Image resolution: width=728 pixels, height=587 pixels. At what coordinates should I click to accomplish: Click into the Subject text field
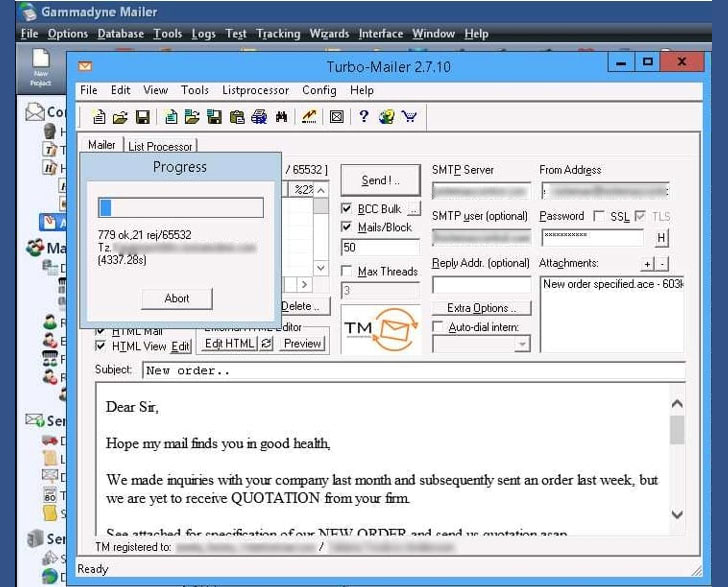coord(412,370)
